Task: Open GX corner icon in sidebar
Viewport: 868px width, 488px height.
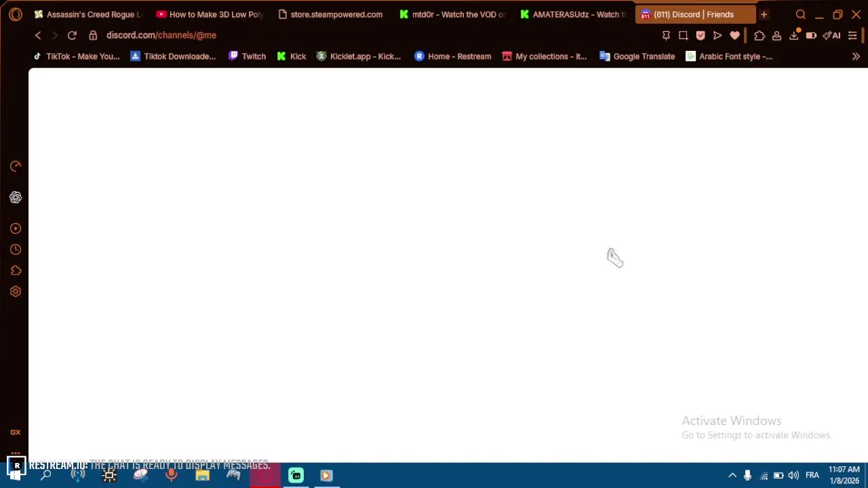Action: [16, 432]
